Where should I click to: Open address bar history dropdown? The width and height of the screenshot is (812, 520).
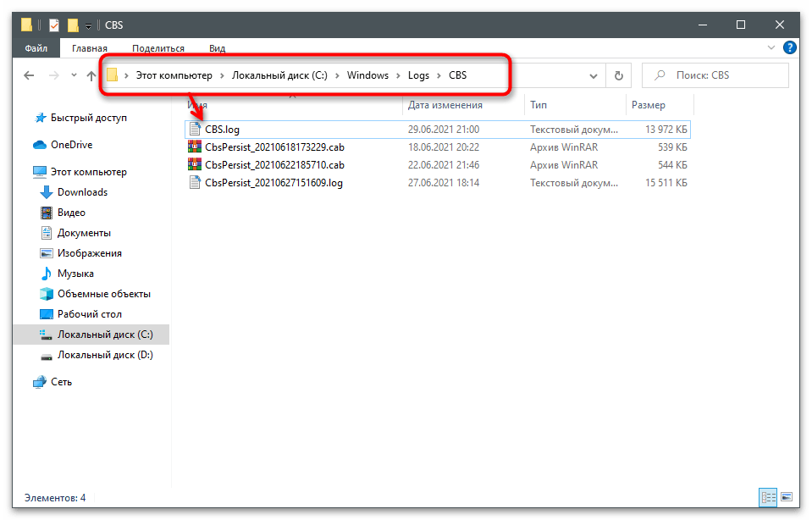coord(593,76)
